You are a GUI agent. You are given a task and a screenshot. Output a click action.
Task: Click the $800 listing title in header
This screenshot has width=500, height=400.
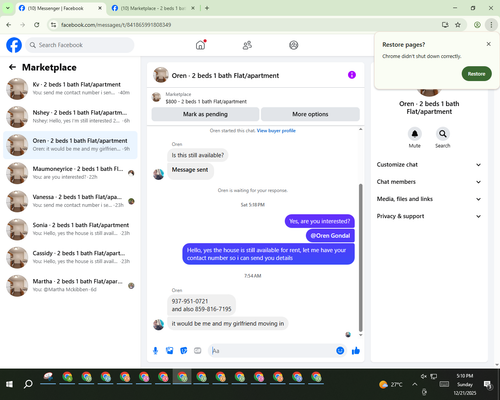pyautogui.click(x=206, y=102)
